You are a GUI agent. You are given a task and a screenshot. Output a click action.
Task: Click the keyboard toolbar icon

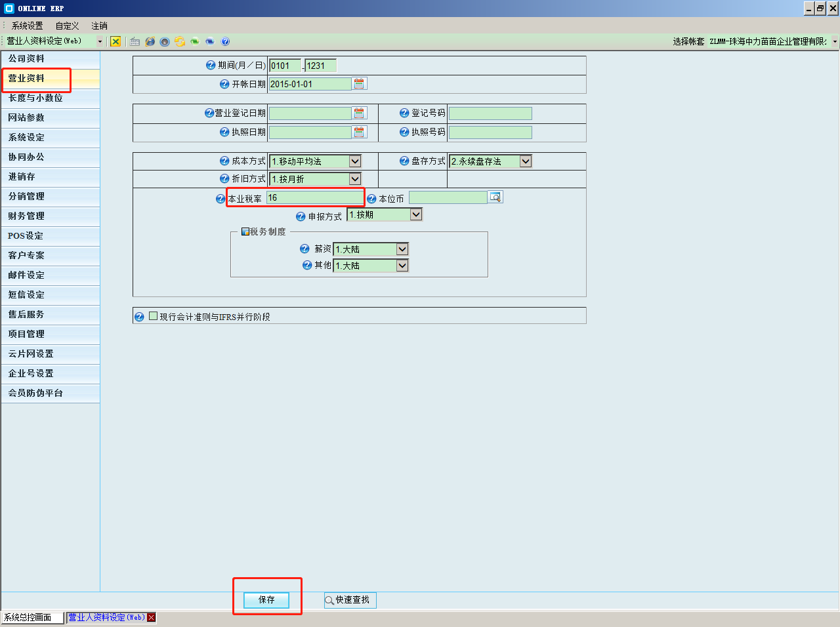(135, 41)
